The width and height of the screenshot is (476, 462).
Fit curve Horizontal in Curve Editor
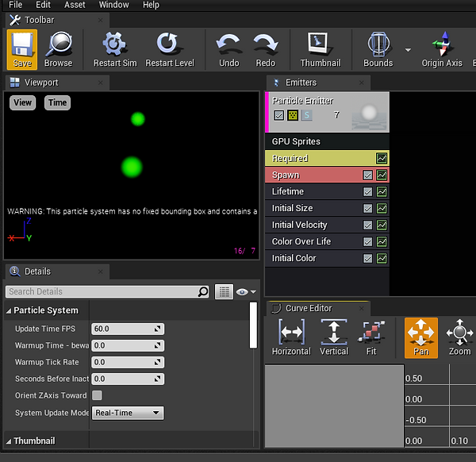click(x=291, y=337)
